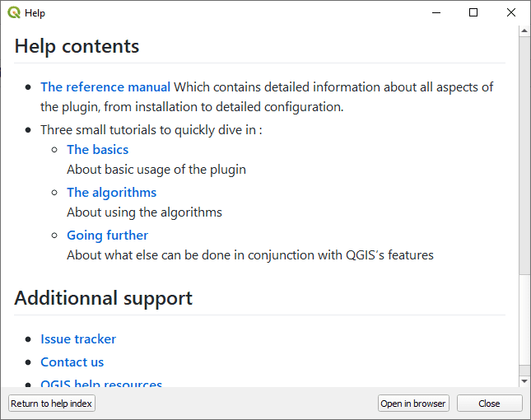
Task: Click the Help contents heading
Action: [x=77, y=46]
